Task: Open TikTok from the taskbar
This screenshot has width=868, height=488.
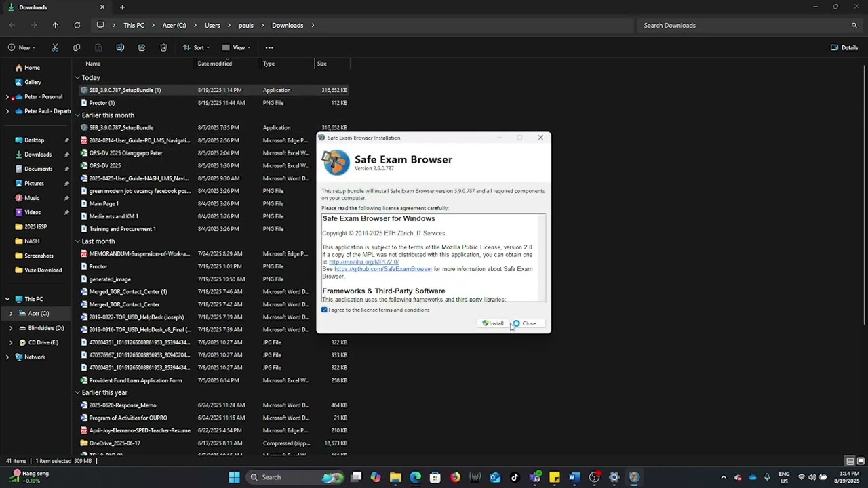Action: [515, 477]
